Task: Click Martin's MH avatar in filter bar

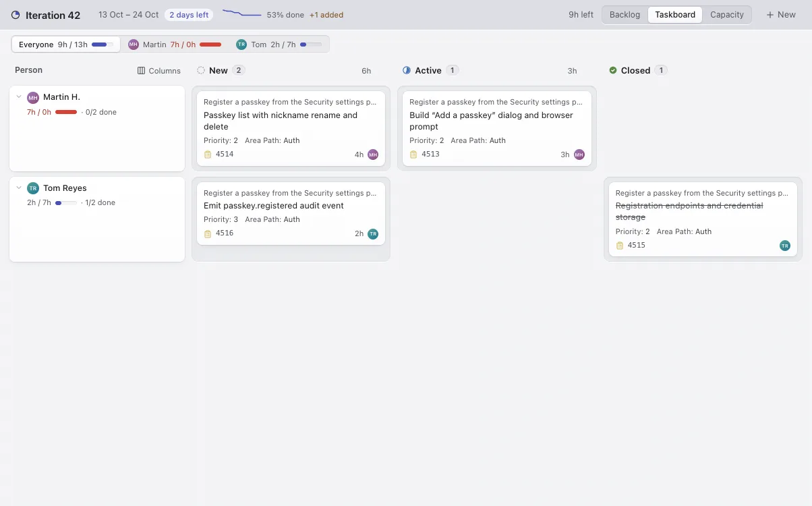Action: (x=134, y=45)
